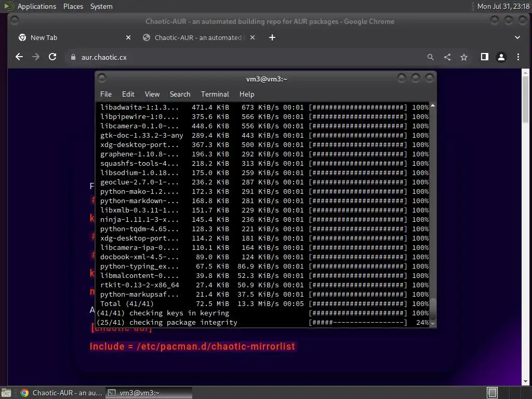Switch to Chaotic-AUR Chrome taskbar button

coord(61,393)
